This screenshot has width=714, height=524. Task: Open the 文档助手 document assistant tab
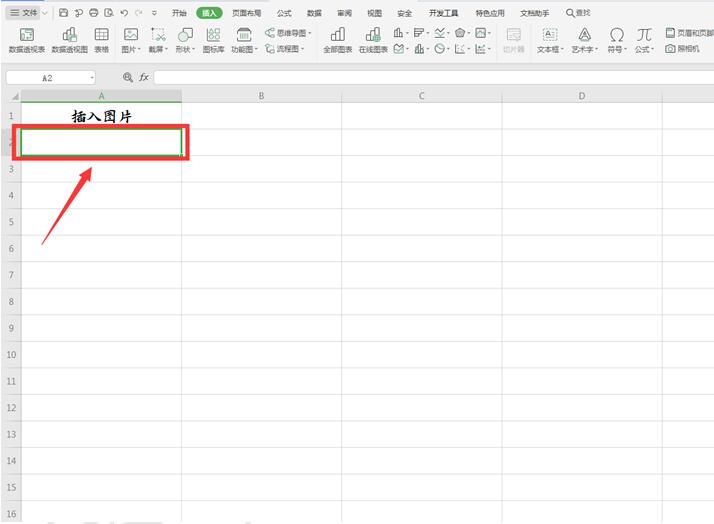tap(535, 13)
